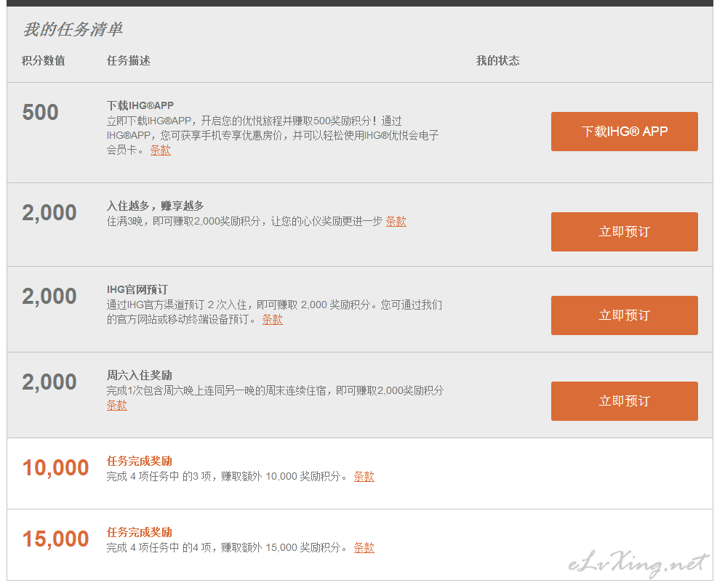The height and width of the screenshot is (588, 717).
Task: Click 2,000 value beside IHG官网预订 task
Action: (49, 297)
